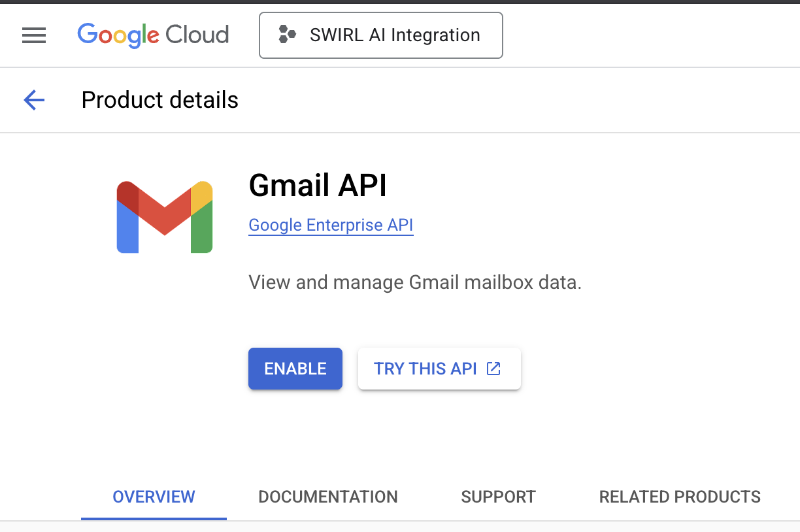Enable the Gmail API
This screenshot has height=532, width=800.
point(295,369)
